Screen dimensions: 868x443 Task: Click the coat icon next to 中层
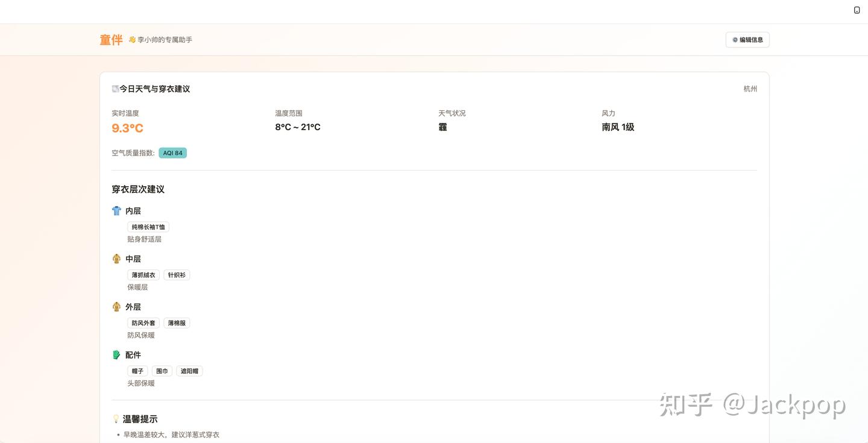(116, 259)
